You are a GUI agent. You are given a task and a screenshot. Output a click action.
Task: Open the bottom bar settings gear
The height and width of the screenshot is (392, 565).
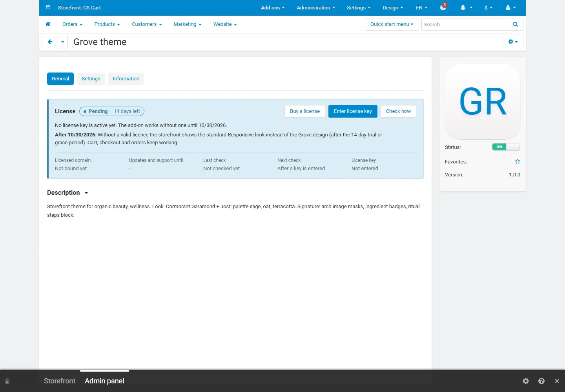(x=526, y=381)
